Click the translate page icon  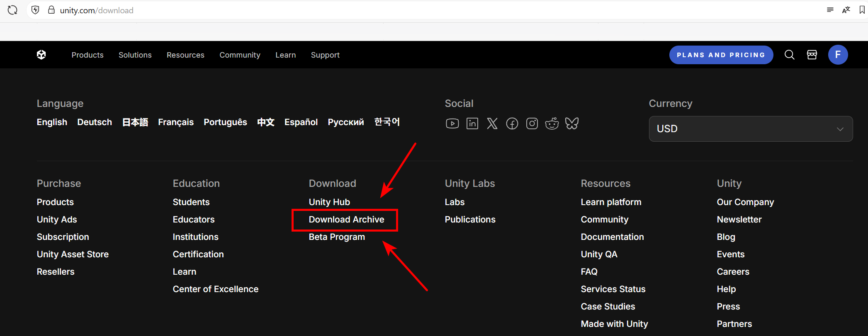pyautogui.click(x=846, y=10)
